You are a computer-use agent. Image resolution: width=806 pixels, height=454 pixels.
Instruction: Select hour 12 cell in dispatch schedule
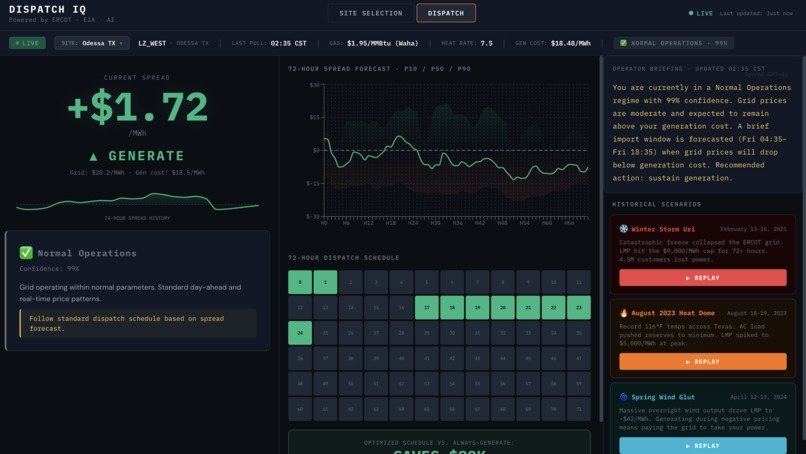[300, 307]
